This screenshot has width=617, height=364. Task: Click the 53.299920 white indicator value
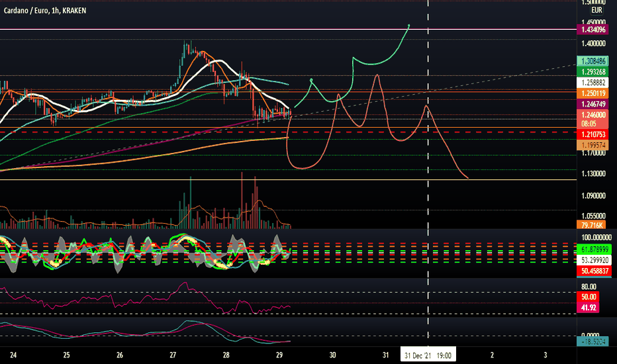tap(594, 260)
